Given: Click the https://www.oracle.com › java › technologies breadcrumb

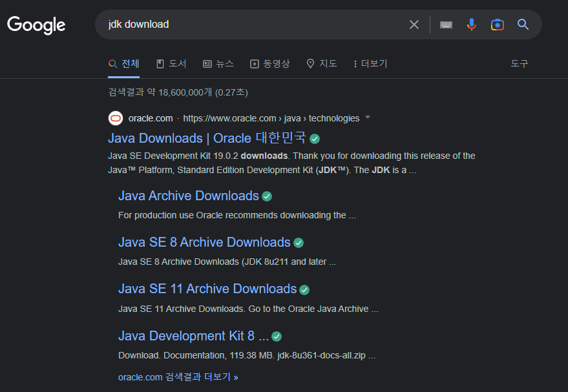Looking at the screenshot, I should (271, 118).
